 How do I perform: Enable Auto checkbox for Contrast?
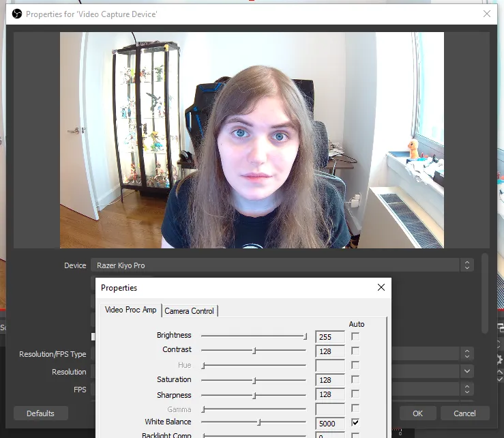[x=355, y=351]
